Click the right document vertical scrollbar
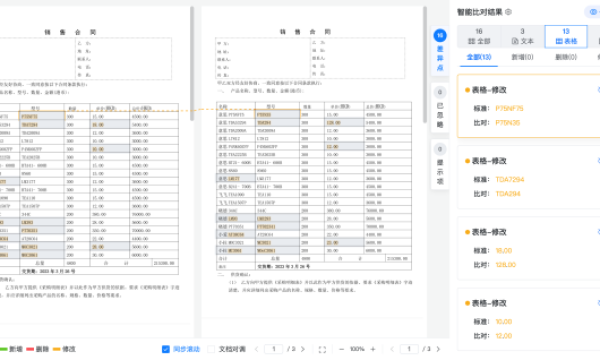Image resolution: width=600 pixels, height=360 pixels. (425, 65)
